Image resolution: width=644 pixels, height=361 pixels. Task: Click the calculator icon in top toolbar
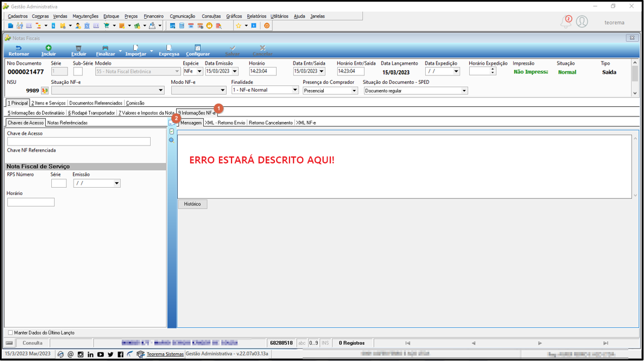pyautogui.click(x=182, y=25)
